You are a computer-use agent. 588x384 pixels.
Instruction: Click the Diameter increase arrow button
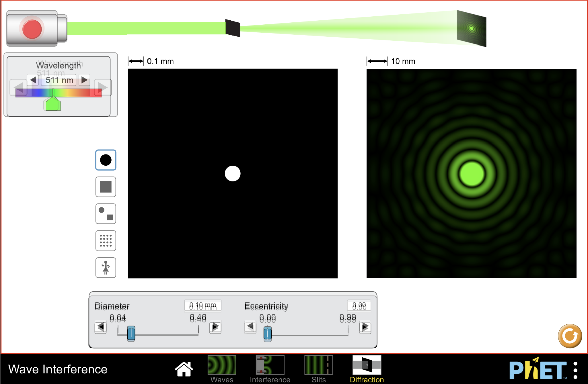tap(215, 327)
